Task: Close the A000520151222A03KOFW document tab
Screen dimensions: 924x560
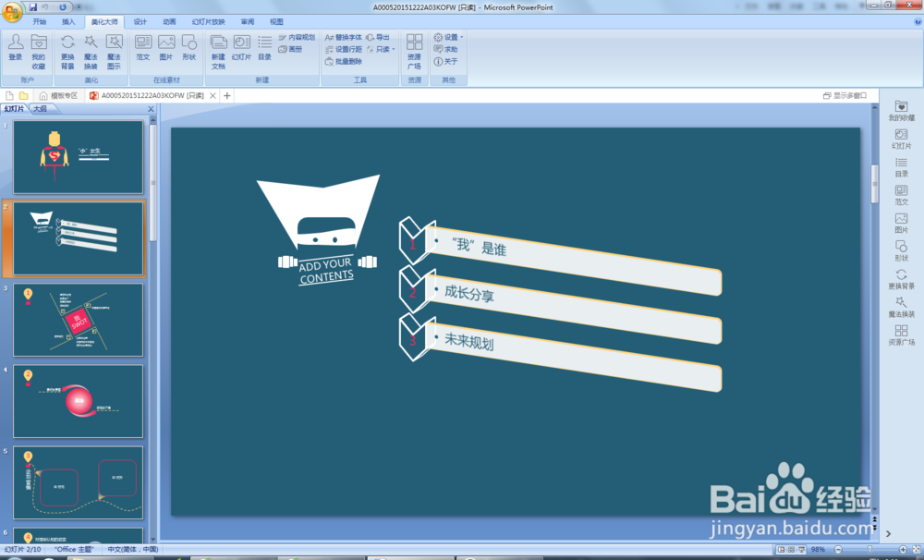Action: coord(213,95)
